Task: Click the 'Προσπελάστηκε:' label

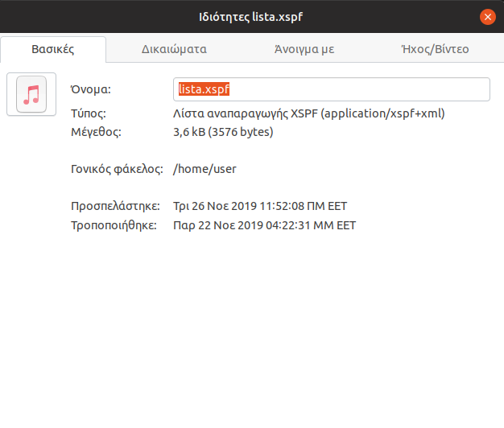Action: [x=115, y=206]
